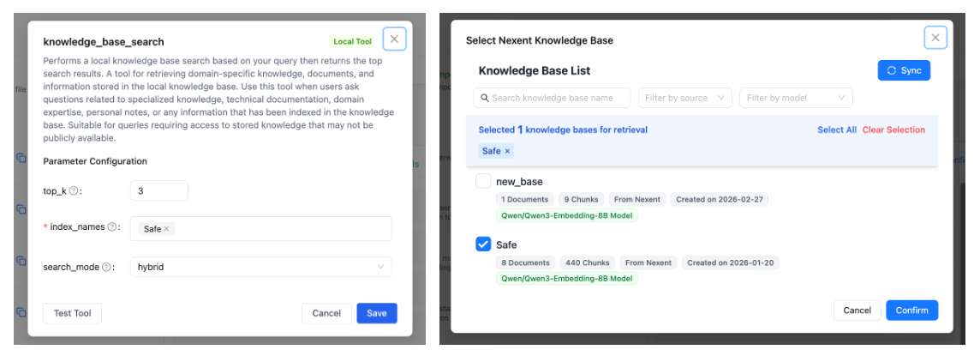Click into the top_k value field

coord(158,190)
